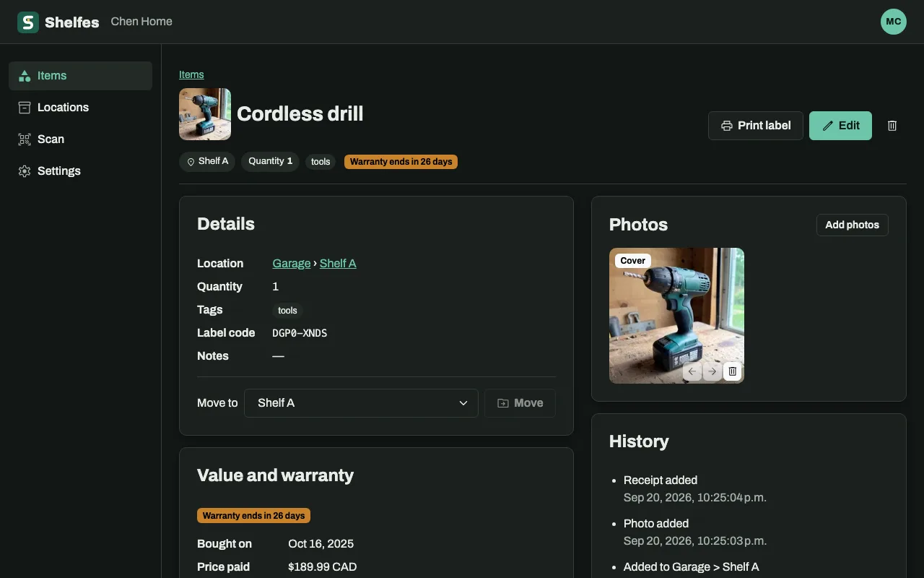Click the $189.99 CAD price value
This screenshot has width=924, height=578.
322,567
